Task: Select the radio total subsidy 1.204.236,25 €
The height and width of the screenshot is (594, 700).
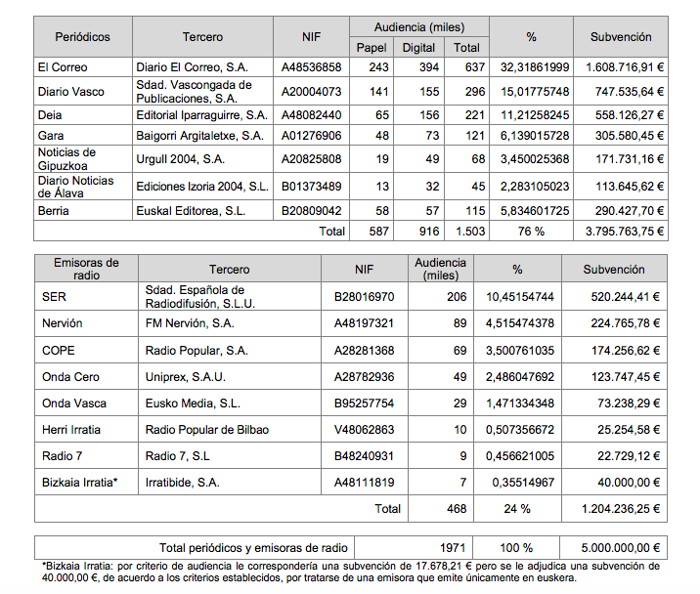Action: 619,508
